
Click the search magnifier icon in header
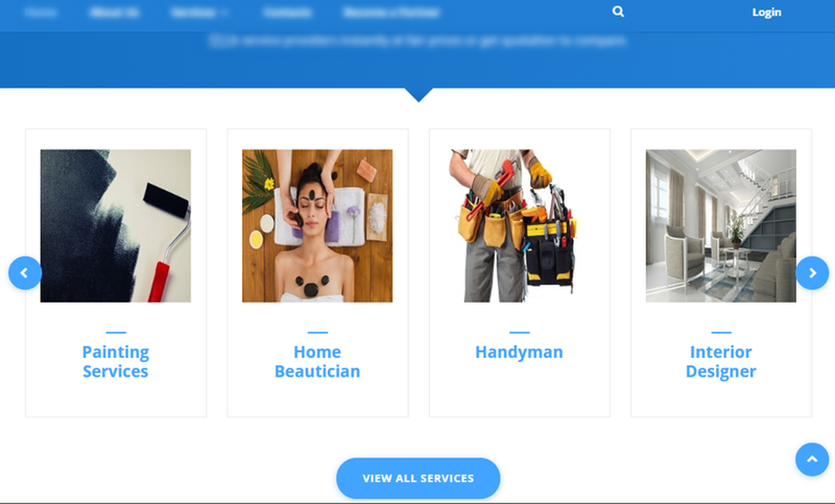point(617,11)
